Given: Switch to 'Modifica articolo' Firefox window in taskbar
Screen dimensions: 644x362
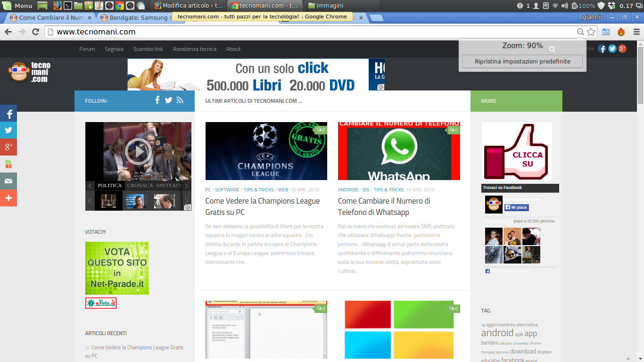Looking at the screenshot, I should point(190,6).
